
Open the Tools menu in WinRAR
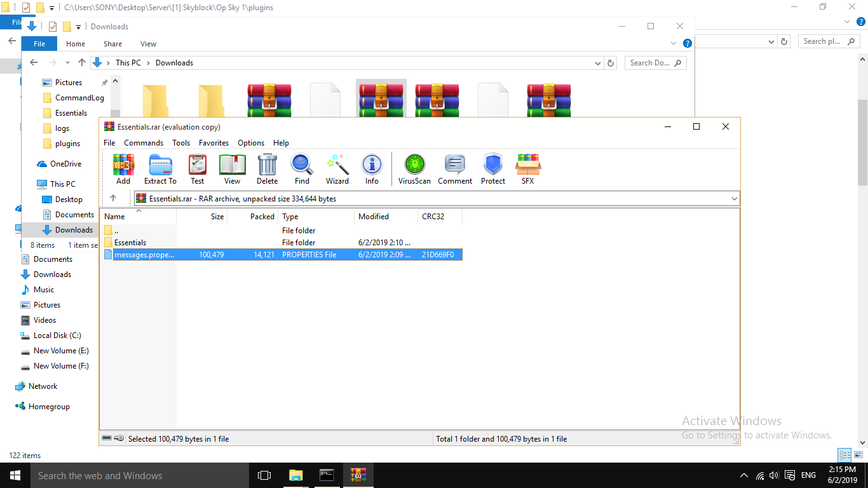click(181, 143)
